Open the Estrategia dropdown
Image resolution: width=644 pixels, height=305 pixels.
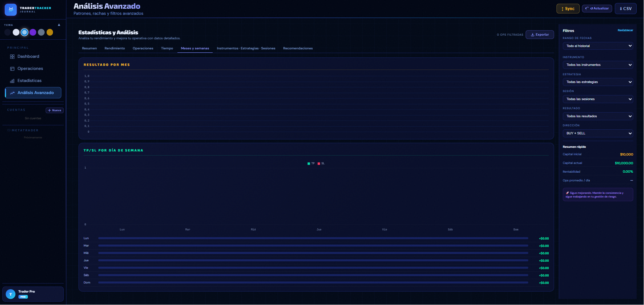tap(598, 82)
